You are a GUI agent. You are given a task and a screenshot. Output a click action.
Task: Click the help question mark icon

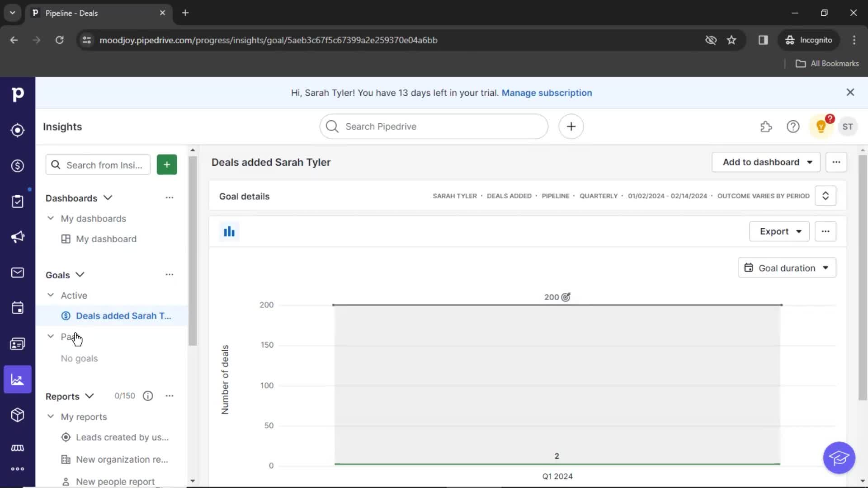tap(793, 127)
